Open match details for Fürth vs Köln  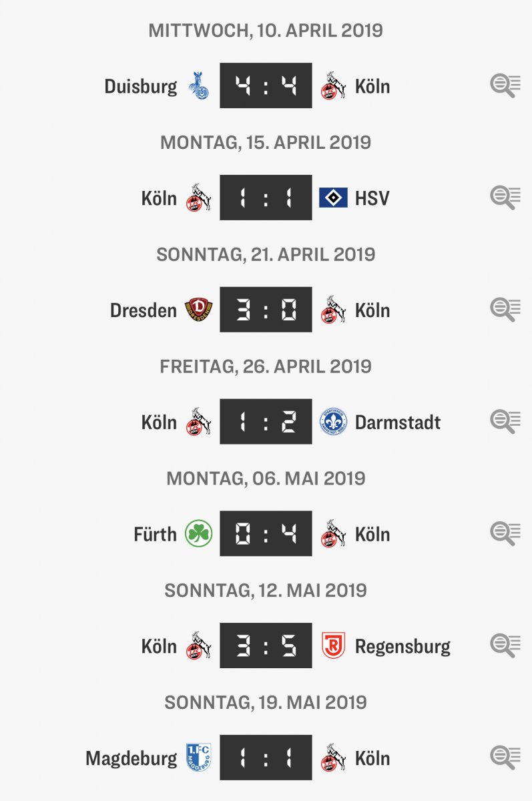click(x=505, y=534)
